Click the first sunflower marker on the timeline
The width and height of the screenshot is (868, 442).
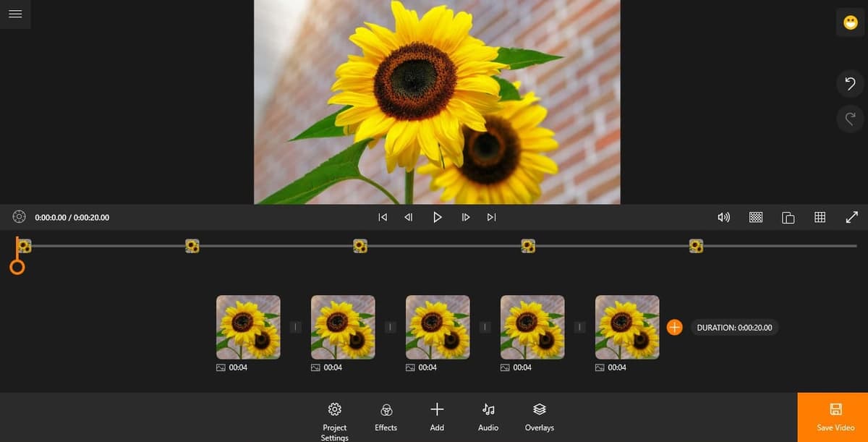pos(25,246)
